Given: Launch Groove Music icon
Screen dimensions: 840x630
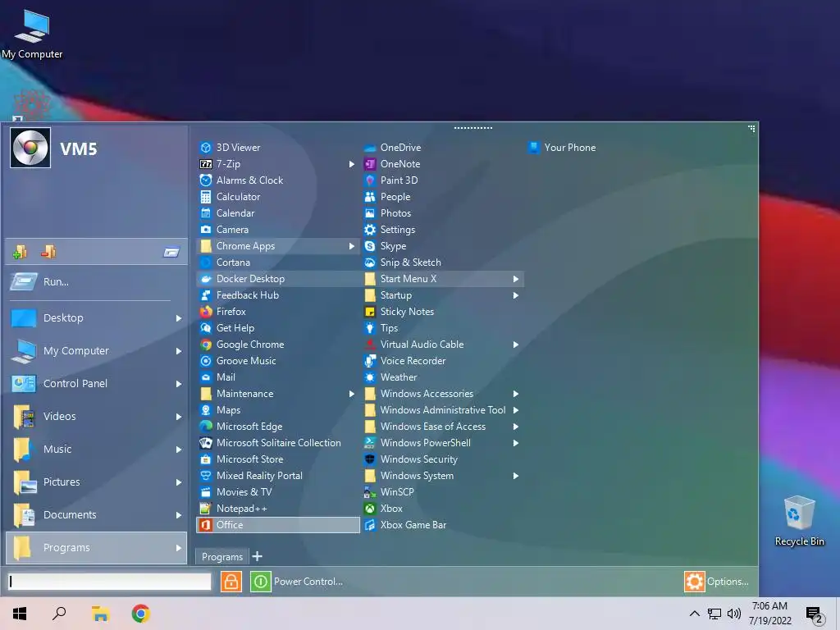Looking at the screenshot, I should [x=206, y=361].
